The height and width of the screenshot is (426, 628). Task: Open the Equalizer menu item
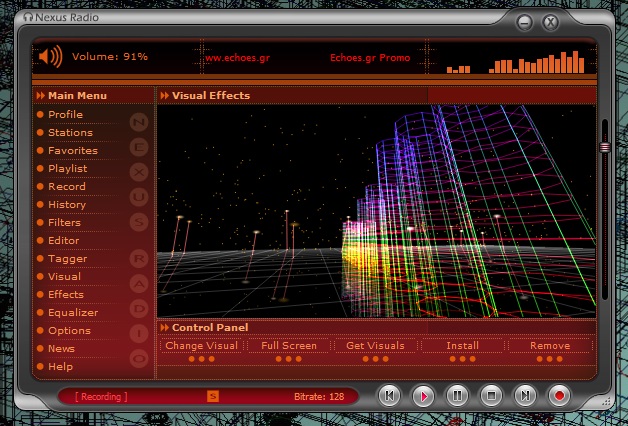(x=73, y=313)
